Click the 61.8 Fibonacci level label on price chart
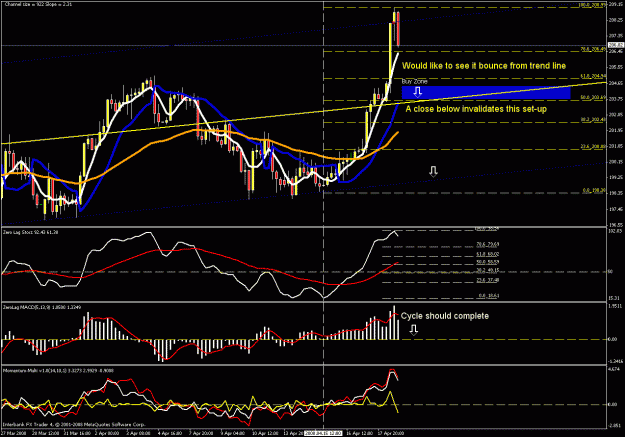Image resolution: width=625 pixels, height=437 pixels. [x=593, y=76]
